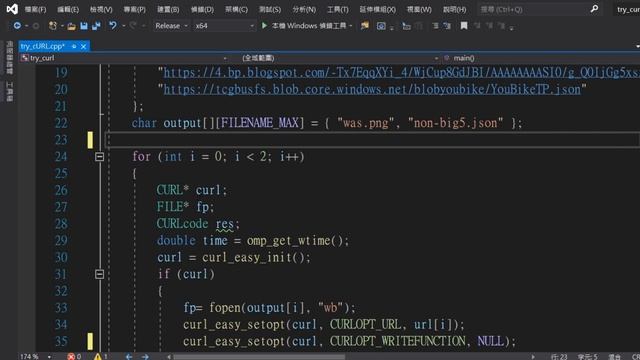This screenshot has height=360, width=640.
Task: Open the View (V) menu
Action: click(x=101, y=9)
